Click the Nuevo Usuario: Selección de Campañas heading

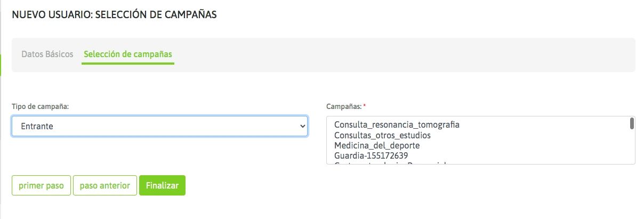pos(114,15)
